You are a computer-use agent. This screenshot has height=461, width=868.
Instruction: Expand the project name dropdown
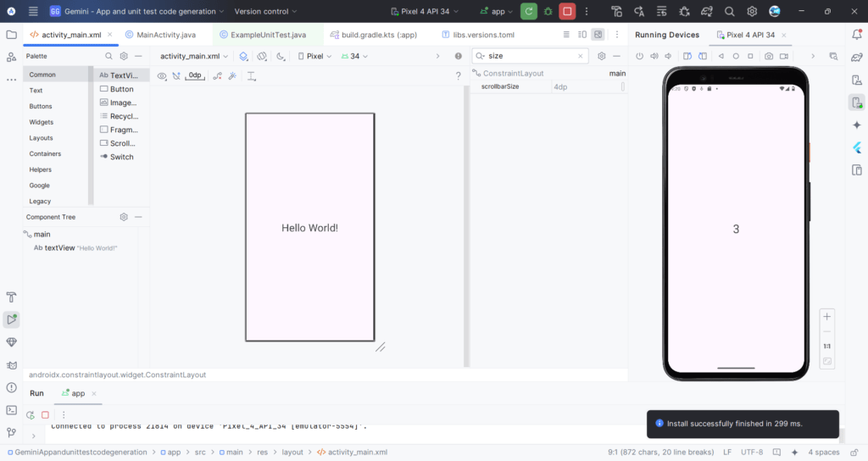[137, 11]
